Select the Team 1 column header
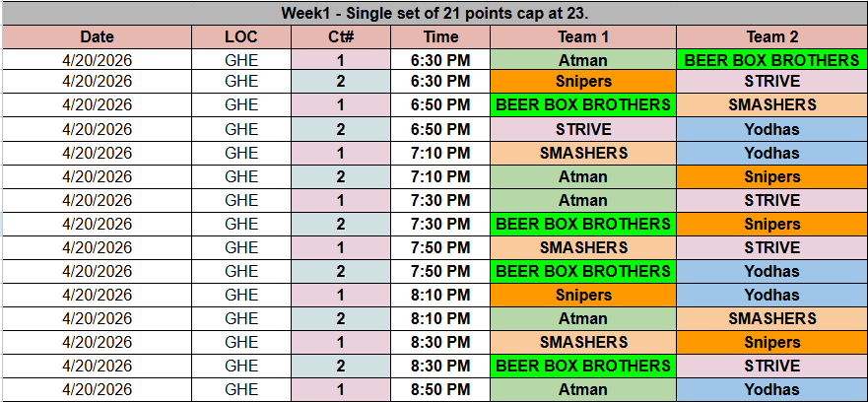The image size is (868, 402). pyautogui.click(x=583, y=37)
